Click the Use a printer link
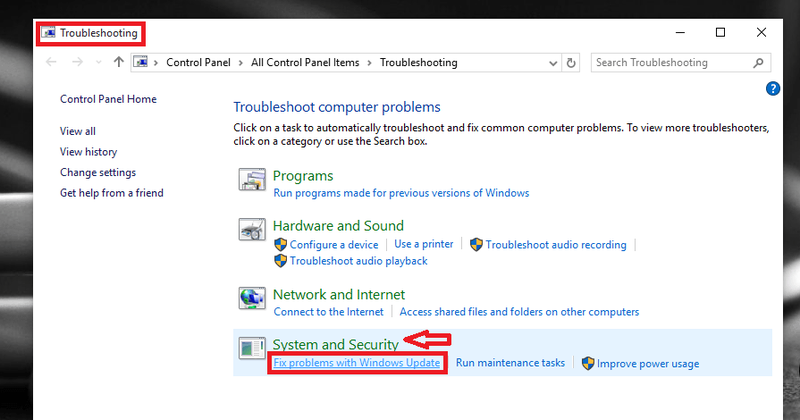800x420 pixels. coord(423,244)
